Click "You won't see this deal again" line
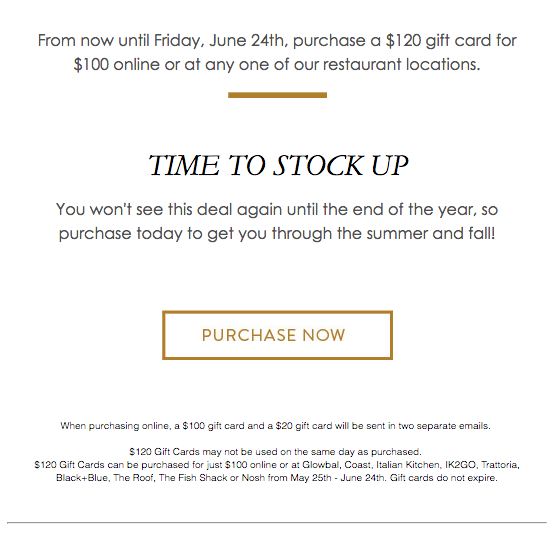This screenshot has width=552, height=539. [x=277, y=209]
